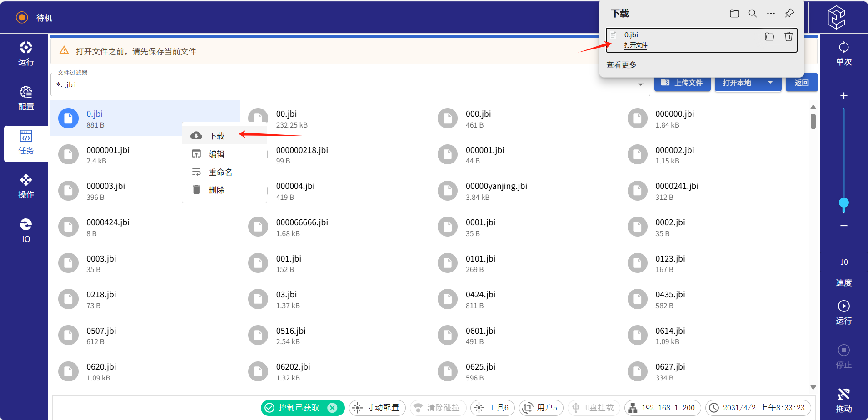The height and width of the screenshot is (420, 868).
Task: Expand the 打开本地 dropdown arrow
Action: (x=770, y=83)
